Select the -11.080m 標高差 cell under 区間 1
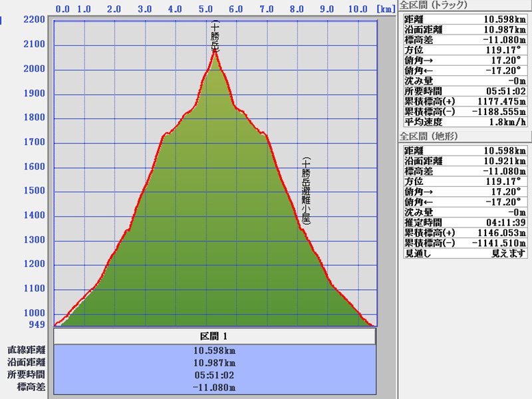 tap(214, 388)
